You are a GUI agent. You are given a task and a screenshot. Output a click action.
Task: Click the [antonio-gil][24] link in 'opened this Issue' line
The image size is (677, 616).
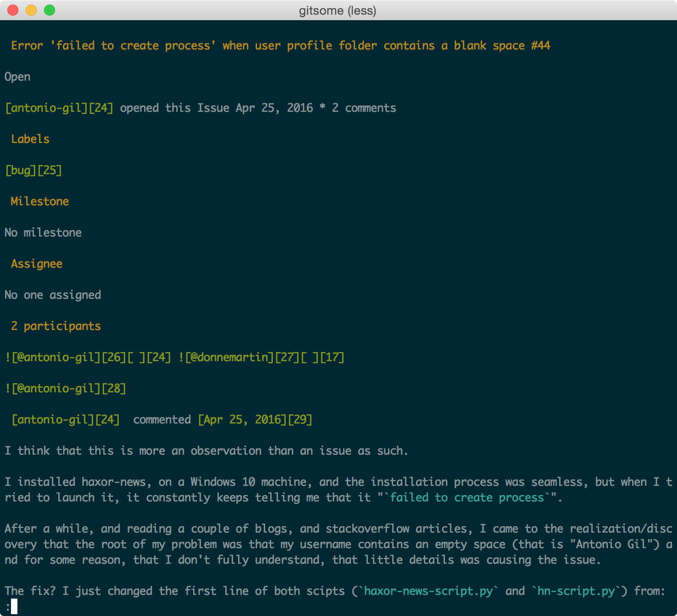[59, 108]
